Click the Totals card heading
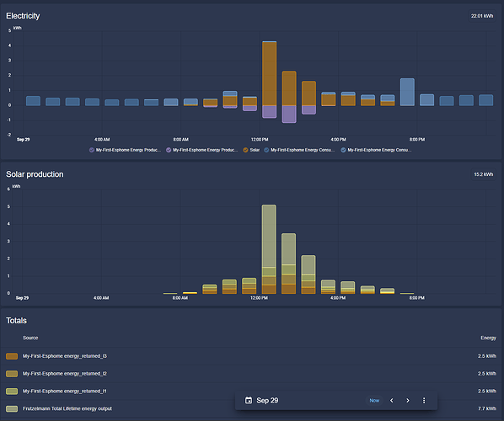The image size is (504, 421). coord(16,321)
